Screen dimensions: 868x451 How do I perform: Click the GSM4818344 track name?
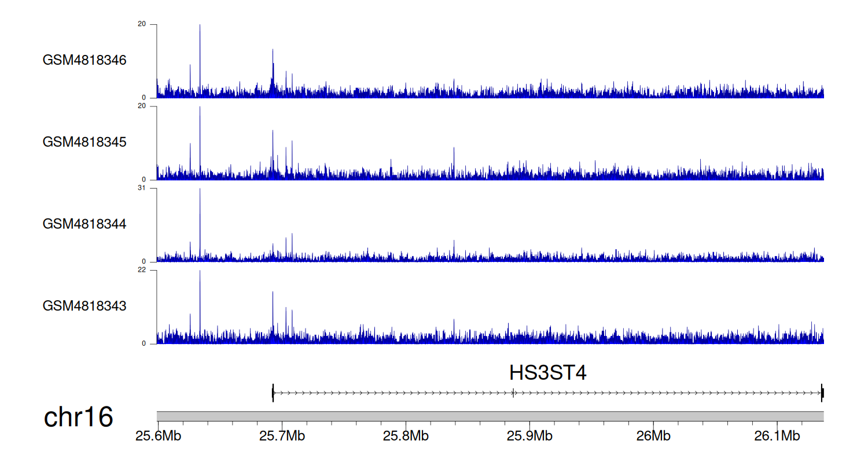point(84,224)
